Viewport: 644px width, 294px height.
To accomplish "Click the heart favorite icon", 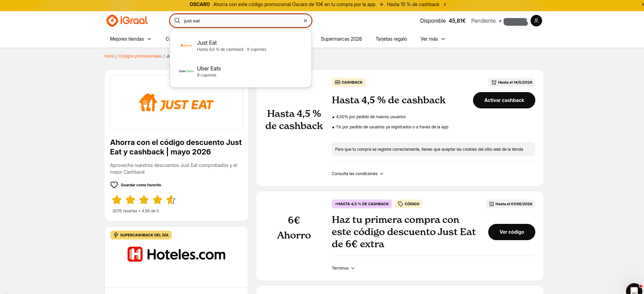I will tap(114, 185).
